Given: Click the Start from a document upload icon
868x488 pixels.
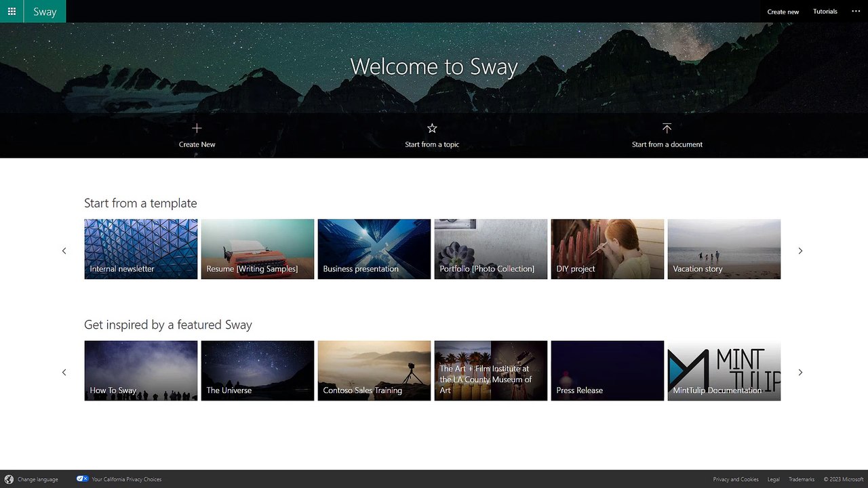Looking at the screenshot, I should (x=667, y=128).
